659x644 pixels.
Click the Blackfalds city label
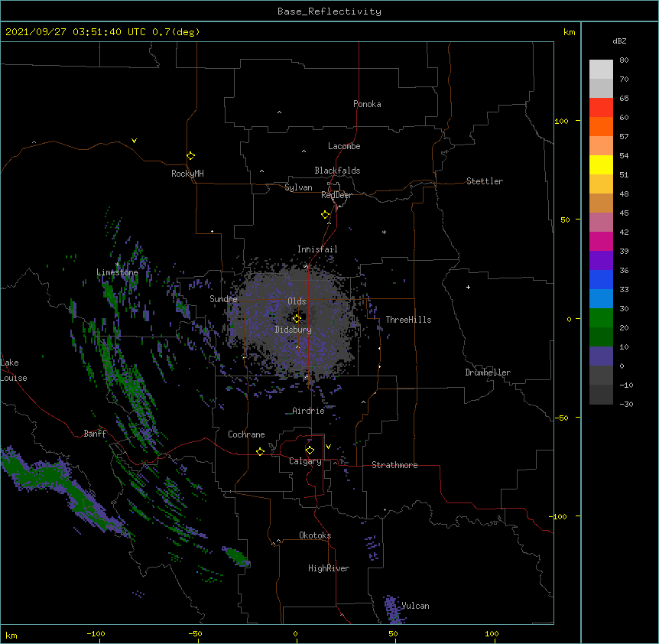click(x=337, y=171)
